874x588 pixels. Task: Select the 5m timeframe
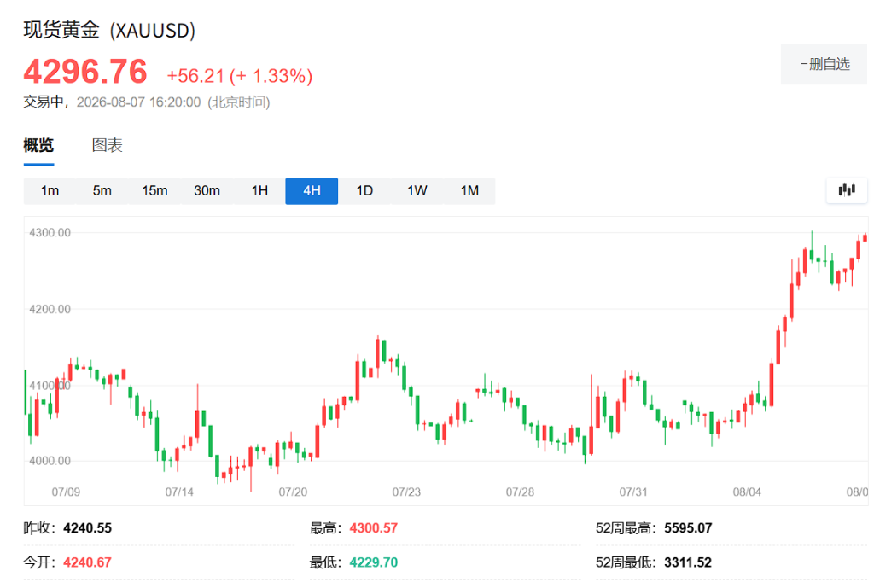tap(102, 190)
